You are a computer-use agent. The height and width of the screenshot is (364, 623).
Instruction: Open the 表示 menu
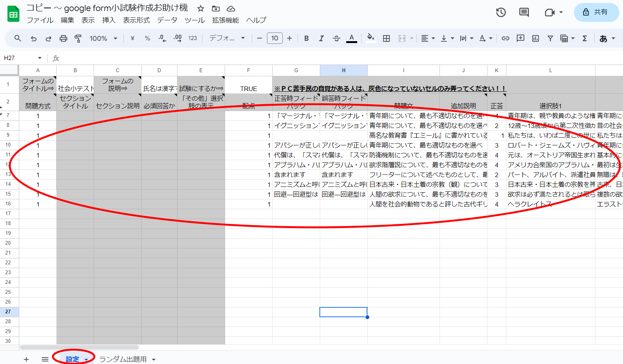(x=88, y=20)
